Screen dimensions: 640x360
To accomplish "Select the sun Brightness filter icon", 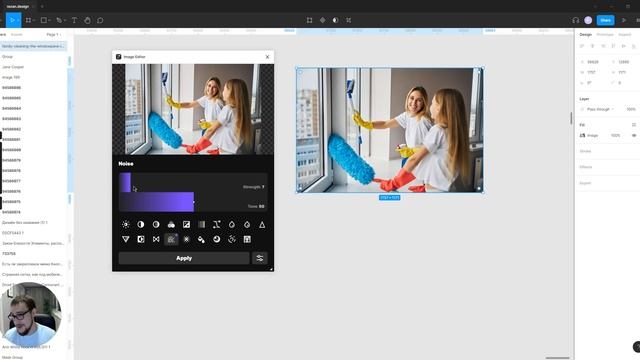I will pos(126,224).
